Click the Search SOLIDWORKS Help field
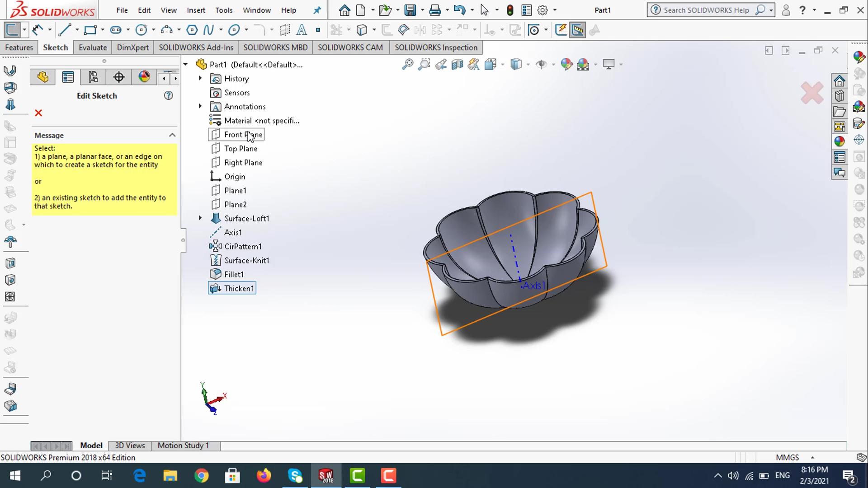This screenshot has height=488, width=868. click(x=706, y=10)
